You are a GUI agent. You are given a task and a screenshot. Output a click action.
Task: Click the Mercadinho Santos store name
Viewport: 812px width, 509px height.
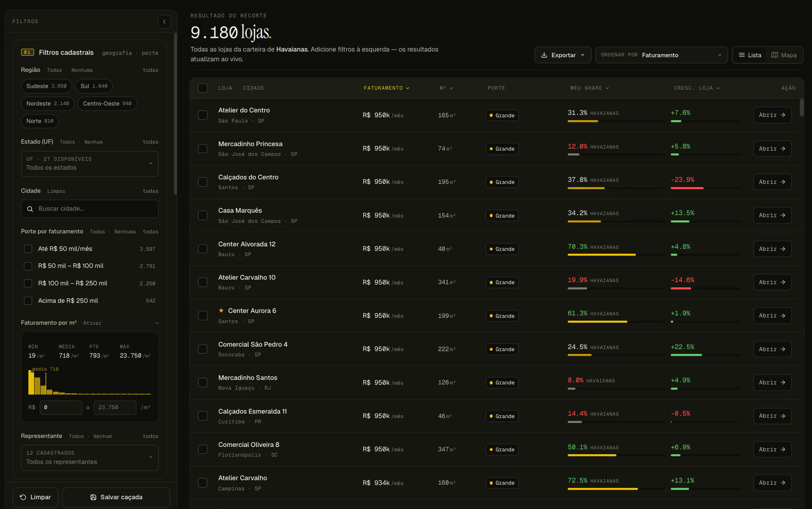click(248, 377)
